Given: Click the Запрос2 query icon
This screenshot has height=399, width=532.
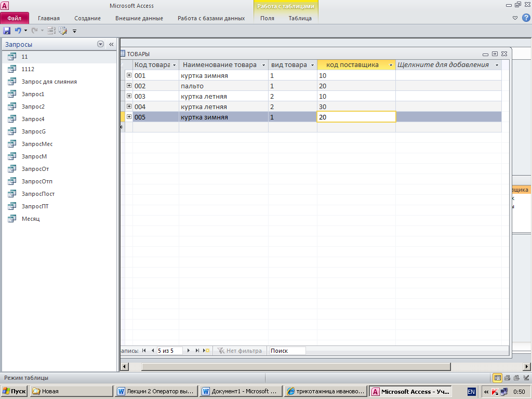Looking at the screenshot, I should point(12,107).
